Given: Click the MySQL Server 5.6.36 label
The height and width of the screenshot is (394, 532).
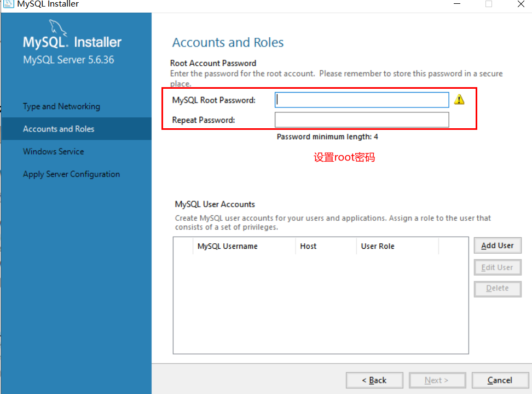Looking at the screenshot, I should tap(57, 60).
